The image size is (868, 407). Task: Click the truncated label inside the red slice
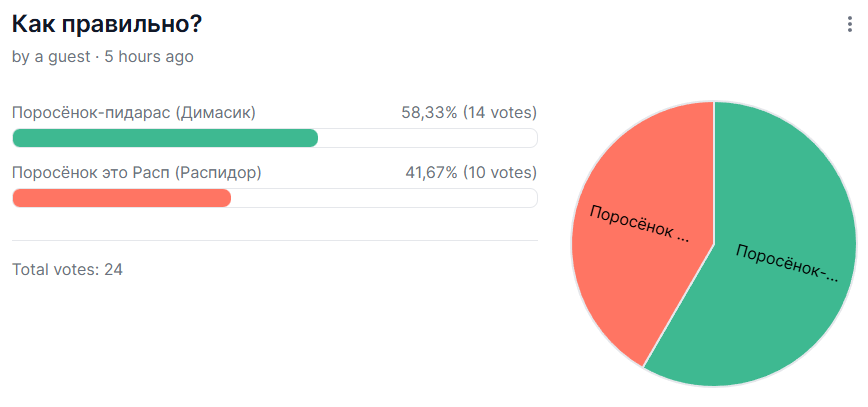pos(639,223)
